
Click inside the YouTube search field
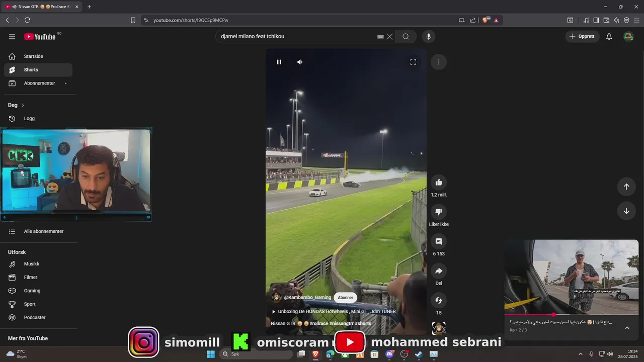297,36
